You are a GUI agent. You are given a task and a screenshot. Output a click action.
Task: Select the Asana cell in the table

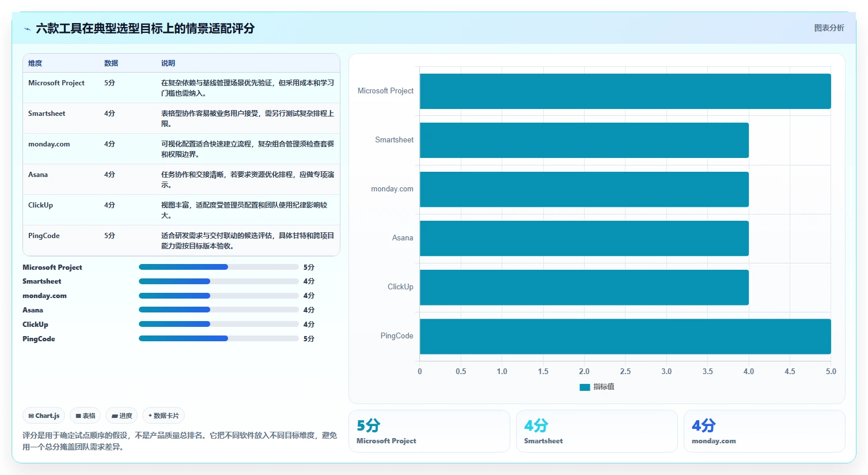(38, 175)
